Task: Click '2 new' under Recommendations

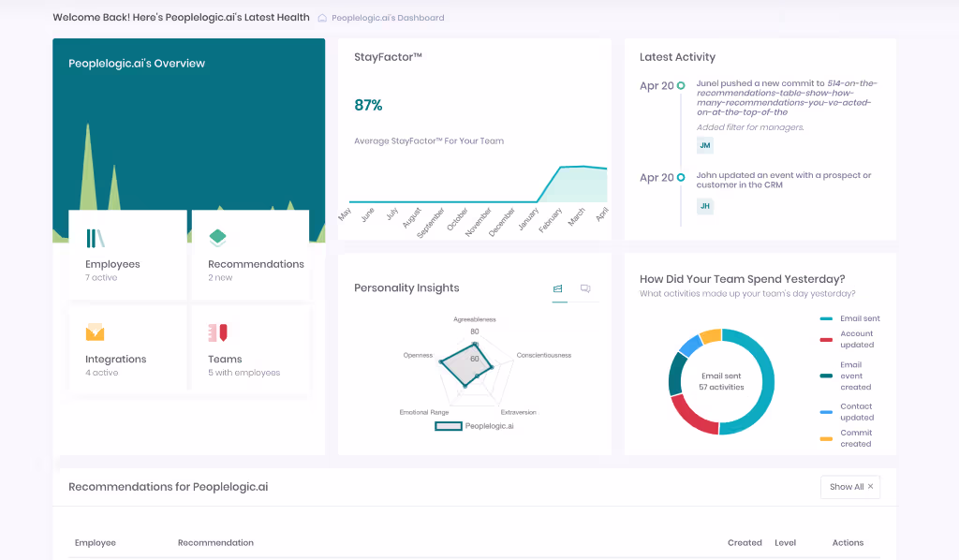Action: click(x=220, y=277)
